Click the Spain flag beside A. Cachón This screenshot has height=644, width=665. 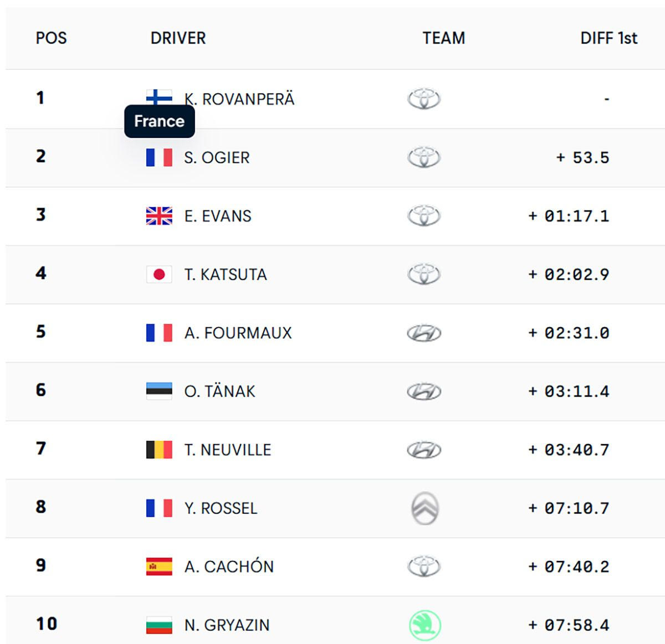click(159, 566)
